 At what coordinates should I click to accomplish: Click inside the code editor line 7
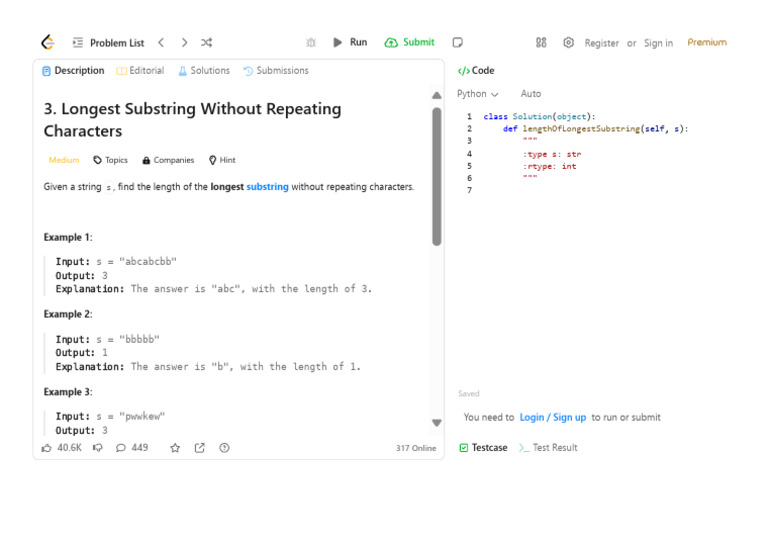point(600,191)
